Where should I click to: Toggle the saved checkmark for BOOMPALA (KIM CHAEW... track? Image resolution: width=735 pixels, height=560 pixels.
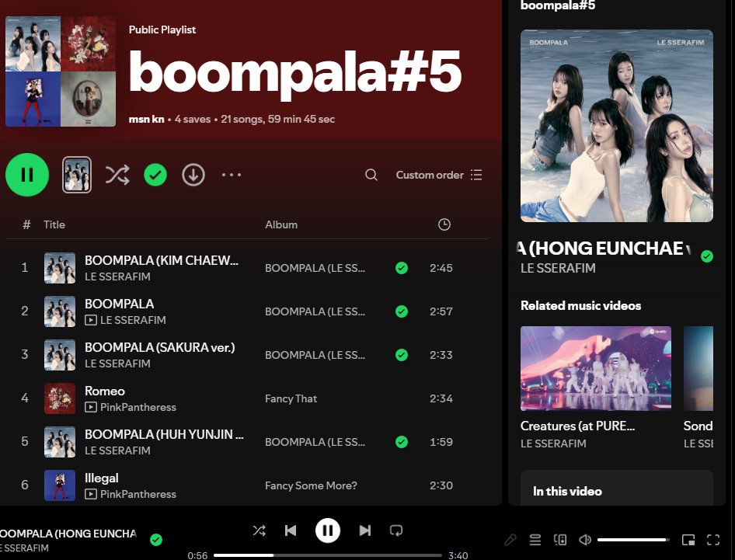(401, 268)
